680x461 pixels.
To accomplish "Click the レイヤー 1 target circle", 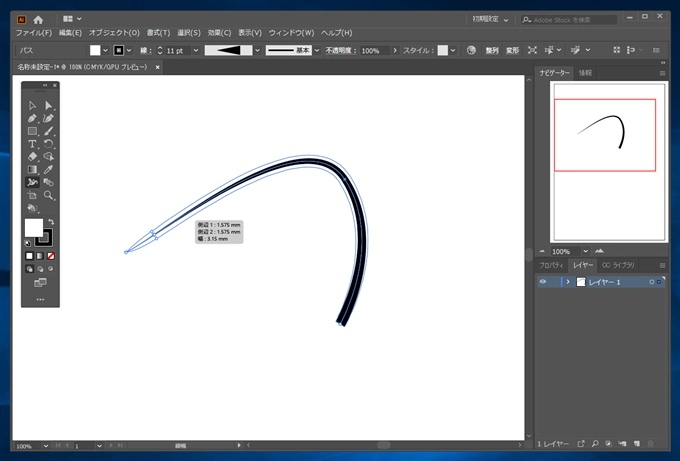I will coord(651,282).
